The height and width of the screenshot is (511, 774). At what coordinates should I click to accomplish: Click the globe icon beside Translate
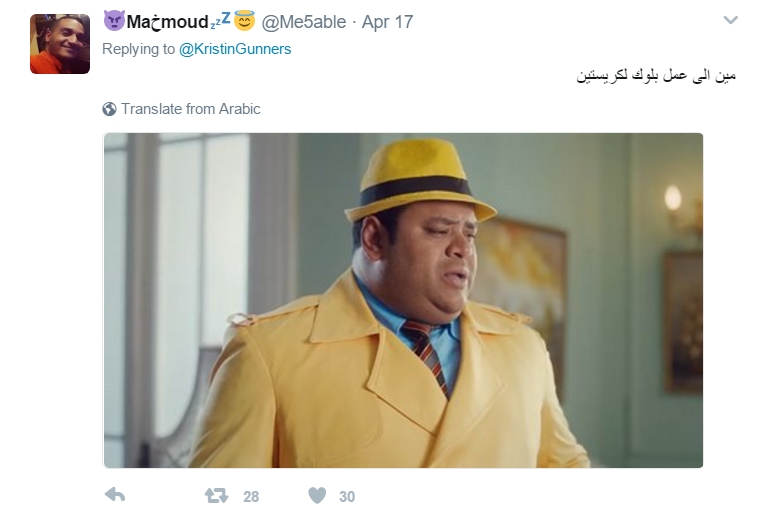pyautogui.click(x=109, y=109)
